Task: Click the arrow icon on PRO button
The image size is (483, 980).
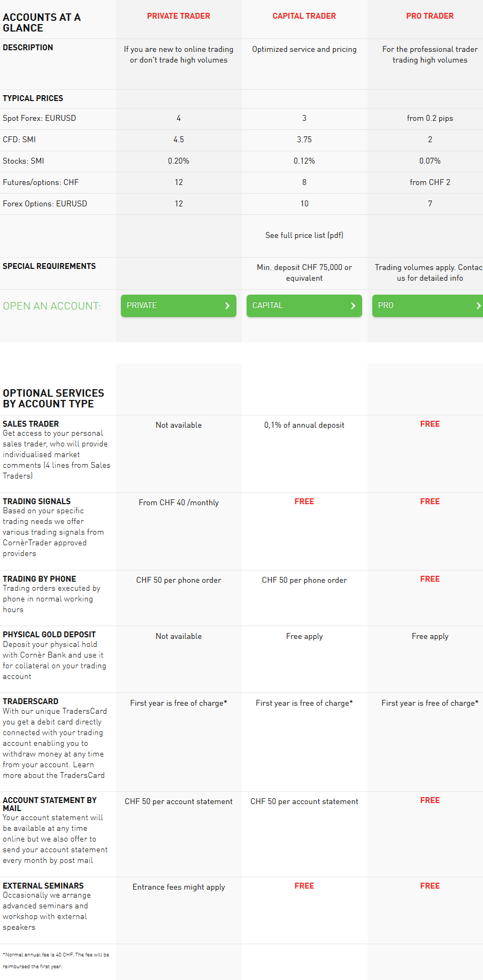Action: pyautogui.click(x=478, y=306)
